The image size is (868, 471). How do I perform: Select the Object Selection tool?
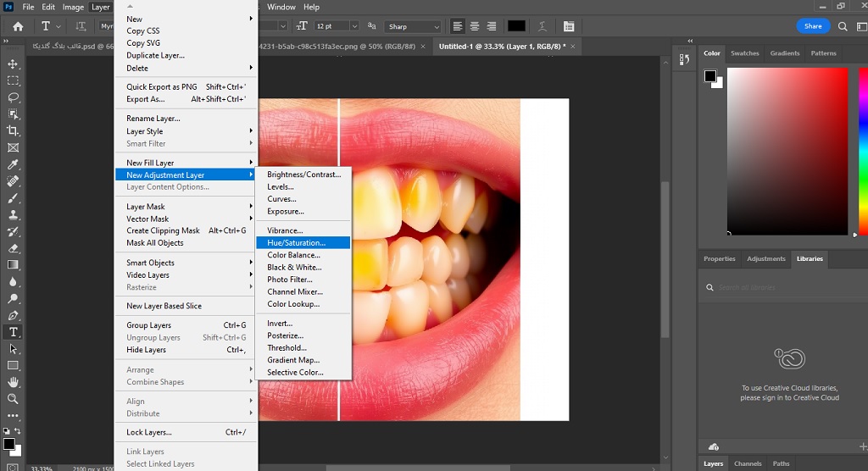tap(14, 114)
